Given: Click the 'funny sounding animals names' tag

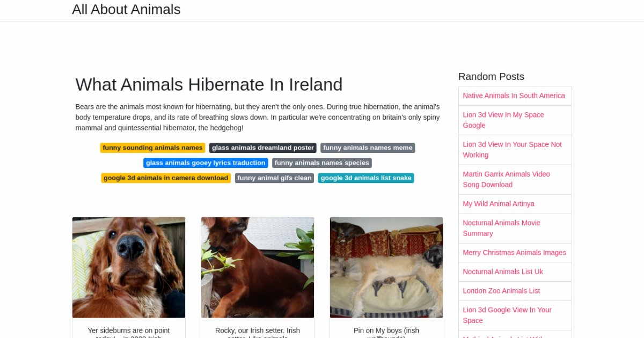Looking at the screenshot, I should pyautogui.click(x=152, y=148).
